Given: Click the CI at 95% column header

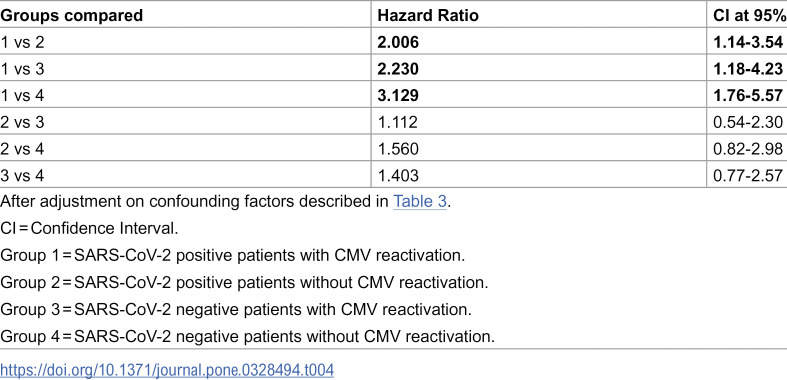Looking at the screenshot, I should (749, 16).
